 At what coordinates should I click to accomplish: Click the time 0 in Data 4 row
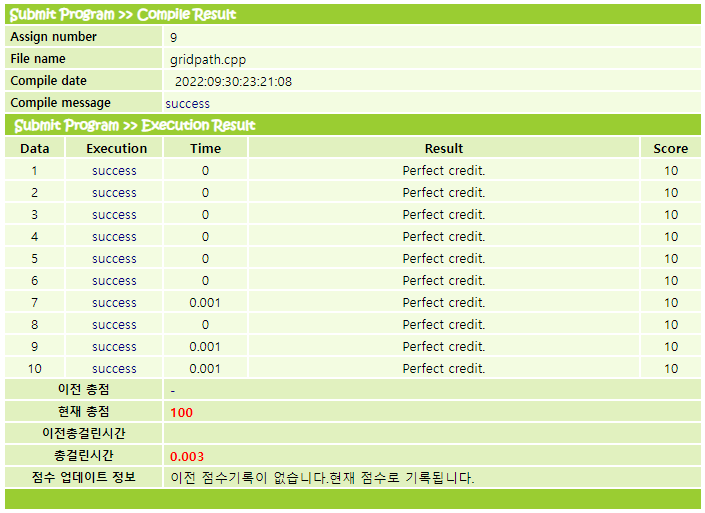[x=205, y=237]
